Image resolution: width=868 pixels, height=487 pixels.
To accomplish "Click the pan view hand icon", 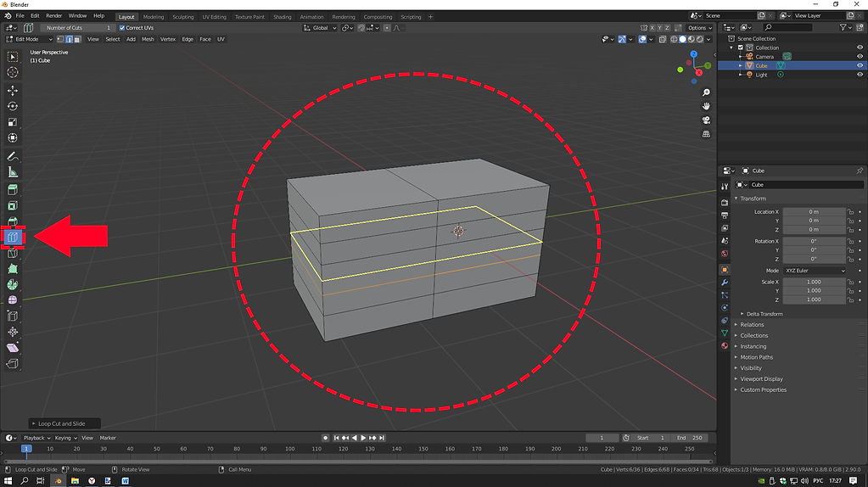I will point(706,106).
